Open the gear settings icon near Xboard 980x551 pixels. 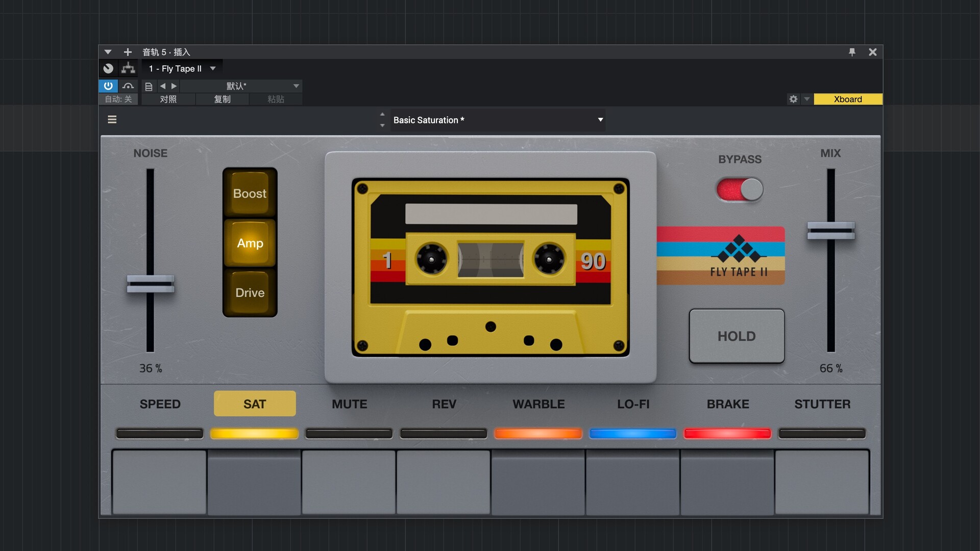(x=793, y=99)
